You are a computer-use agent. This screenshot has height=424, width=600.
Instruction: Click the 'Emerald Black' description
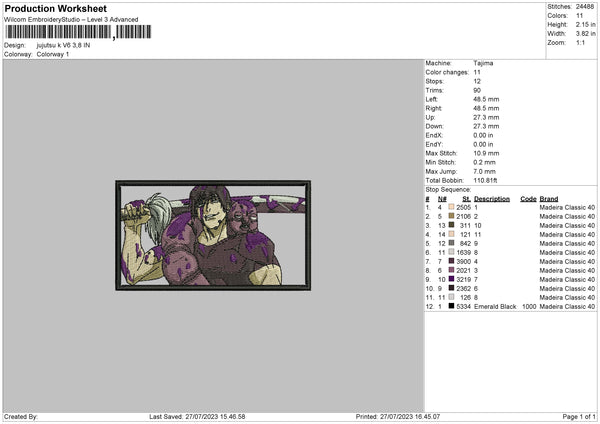(x=495, y=307)
